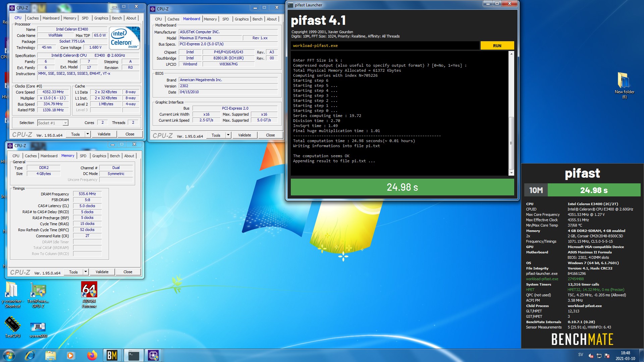Click the BENCHMATE logo text
This screenshot has width=644, height=362.
point(582,339)
